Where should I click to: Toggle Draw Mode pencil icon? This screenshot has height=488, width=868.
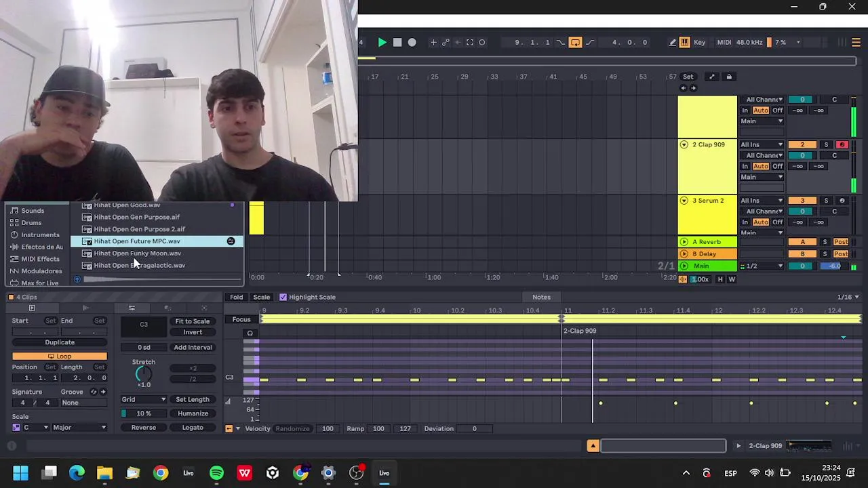pos(672,42)
